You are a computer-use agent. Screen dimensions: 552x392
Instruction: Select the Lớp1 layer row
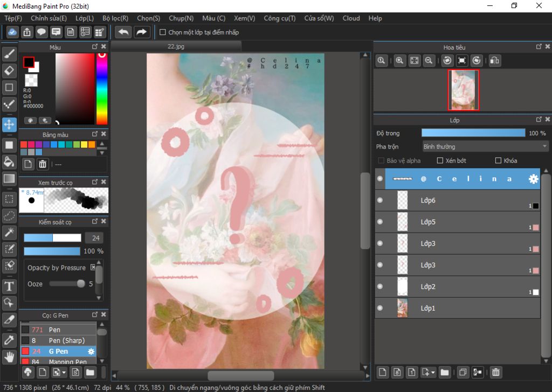click(x=458, y=308)
